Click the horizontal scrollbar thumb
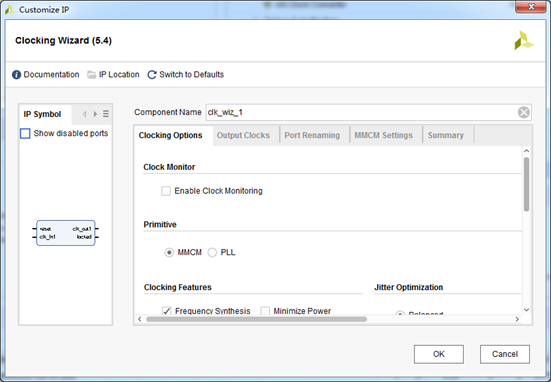The height and width of the screenshot is (382, 551). click(257, 319)
